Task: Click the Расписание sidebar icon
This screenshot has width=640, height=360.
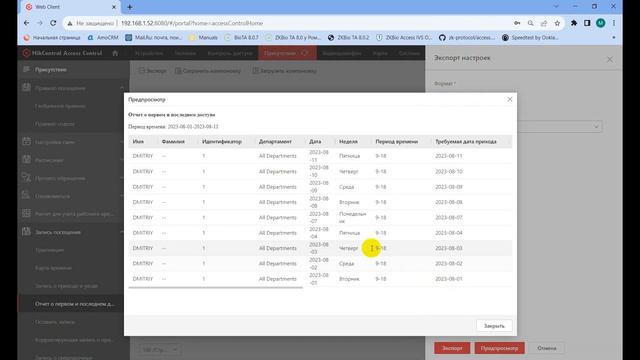Action: tap(26, 160)
